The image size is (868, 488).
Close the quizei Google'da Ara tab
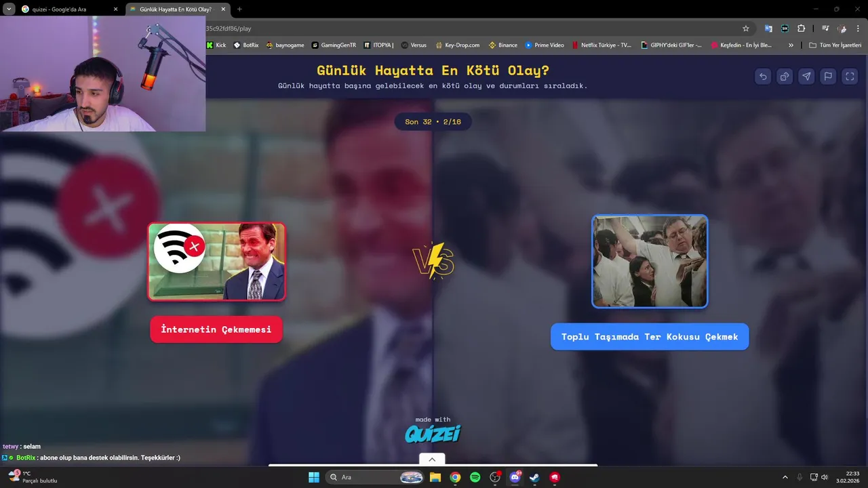pos(115,9)
